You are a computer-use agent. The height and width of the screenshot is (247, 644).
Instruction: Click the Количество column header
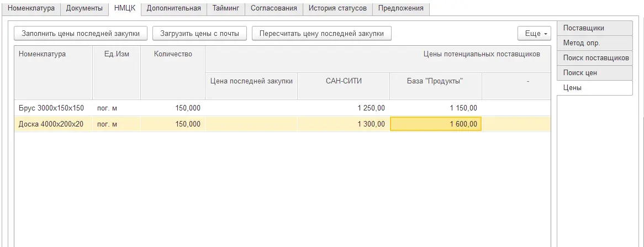173,54
